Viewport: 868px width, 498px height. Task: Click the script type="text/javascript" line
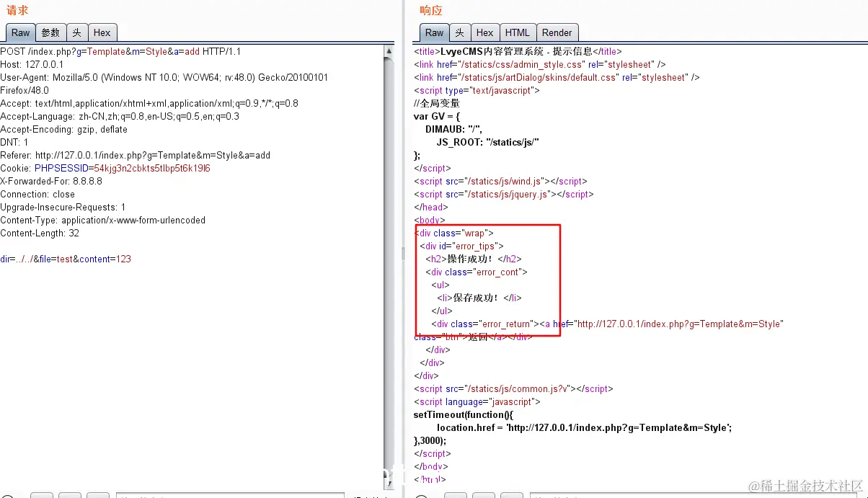477,91
